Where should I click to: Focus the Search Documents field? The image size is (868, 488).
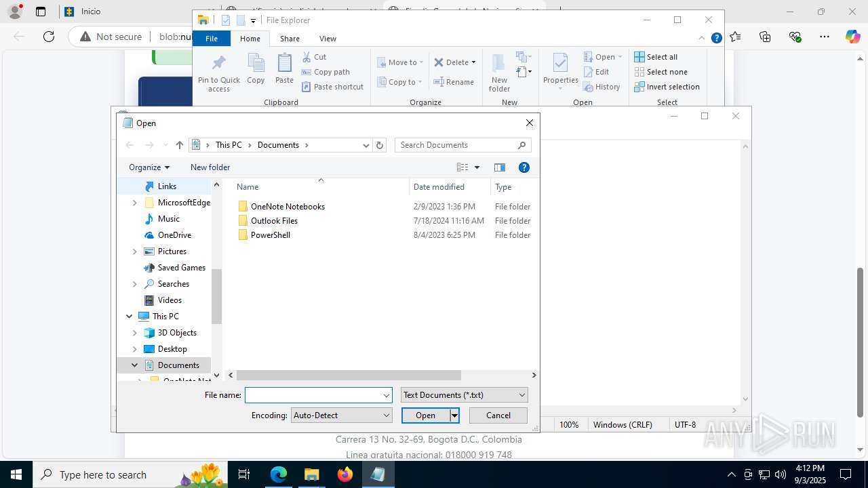[x=455, y=145]
